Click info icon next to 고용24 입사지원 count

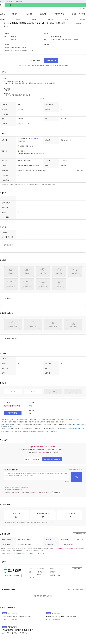tap(75, 514)
